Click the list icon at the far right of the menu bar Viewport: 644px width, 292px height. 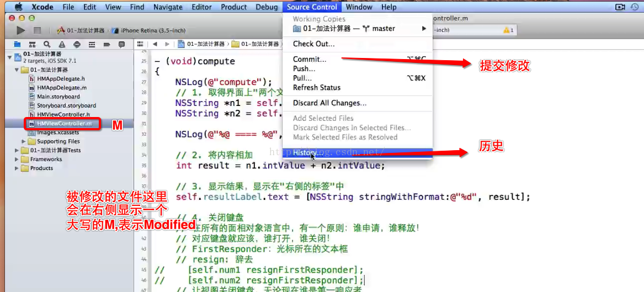pyautogui.click(x=635, y=7)
